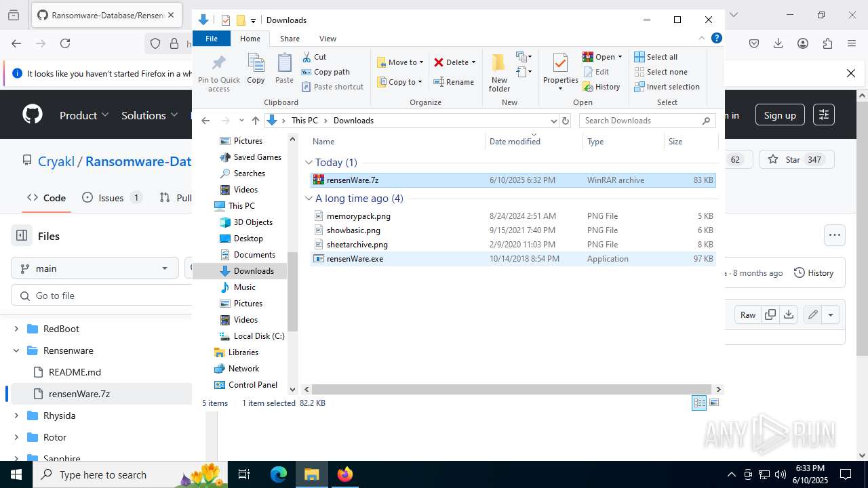Open Microsoft Edge from taskbar
Viewport: 868px width, 488px height.
(x=279, y=474)
